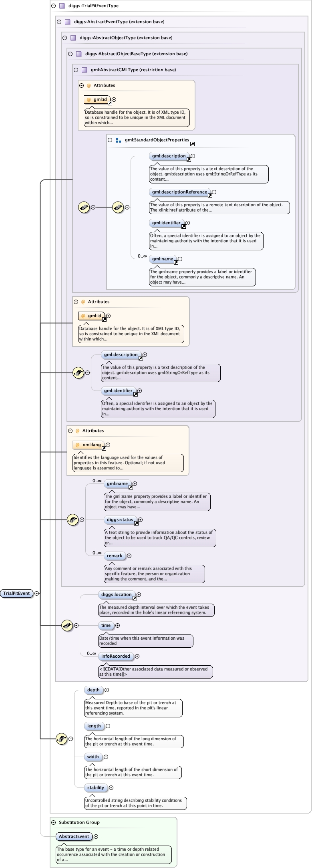Collapse the xml:lang Attributes box
312x868 pixels.
[x=70, y=431]
